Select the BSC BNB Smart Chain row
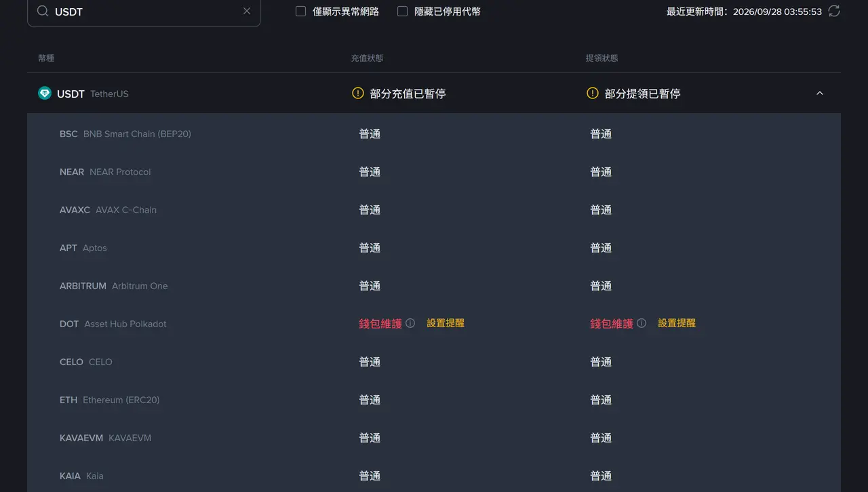Viewport: 868px width, 492px height. pos(434,134)
